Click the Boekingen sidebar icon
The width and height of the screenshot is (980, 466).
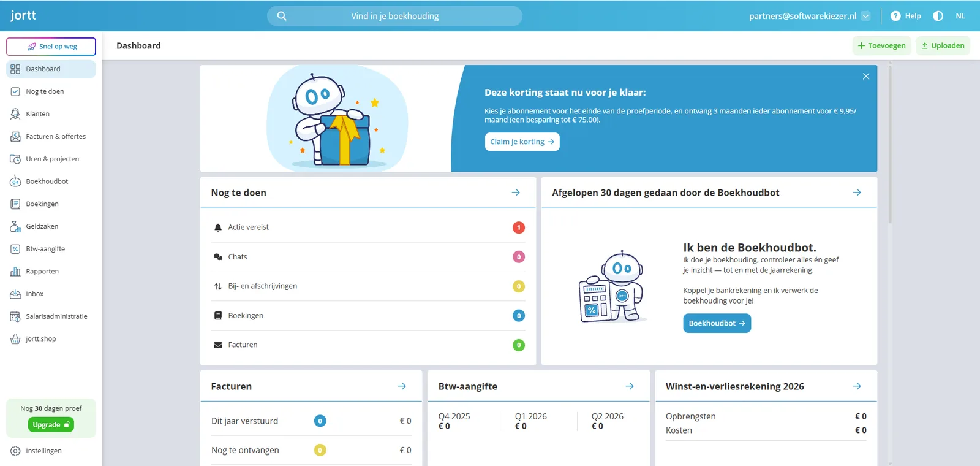(x=15, y=204)
